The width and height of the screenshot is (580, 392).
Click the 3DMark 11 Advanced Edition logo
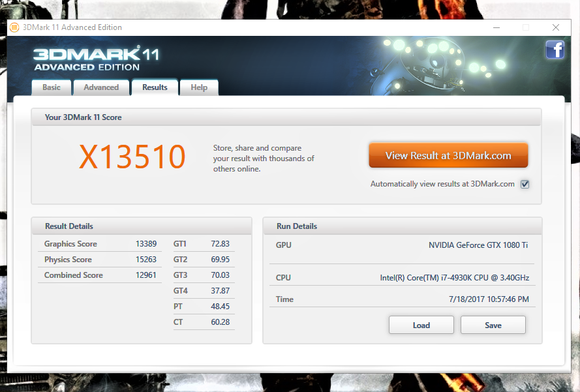pyautogui.click(x=96, y=59)
